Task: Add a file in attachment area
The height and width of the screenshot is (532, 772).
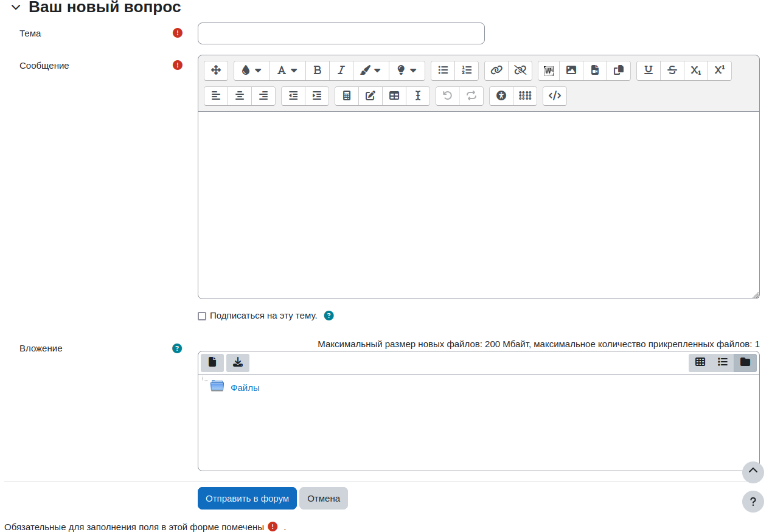Action: [x=212, y=362]
